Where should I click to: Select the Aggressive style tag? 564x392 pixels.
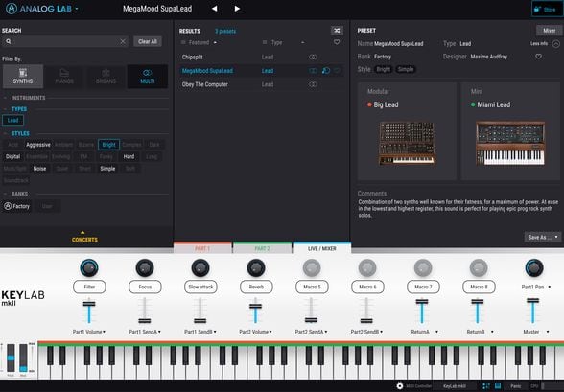coord(38,145)
